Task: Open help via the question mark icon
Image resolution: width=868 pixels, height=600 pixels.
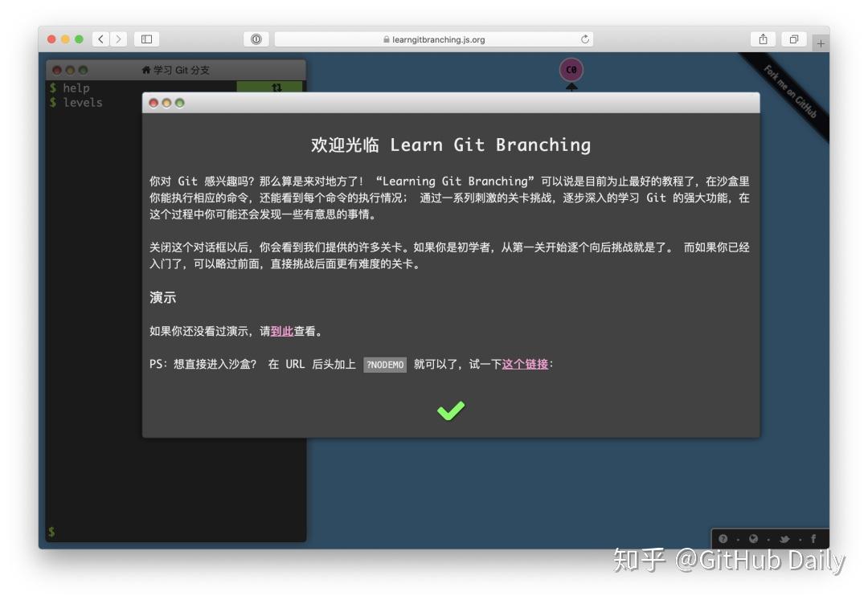Action: [723, 539]
